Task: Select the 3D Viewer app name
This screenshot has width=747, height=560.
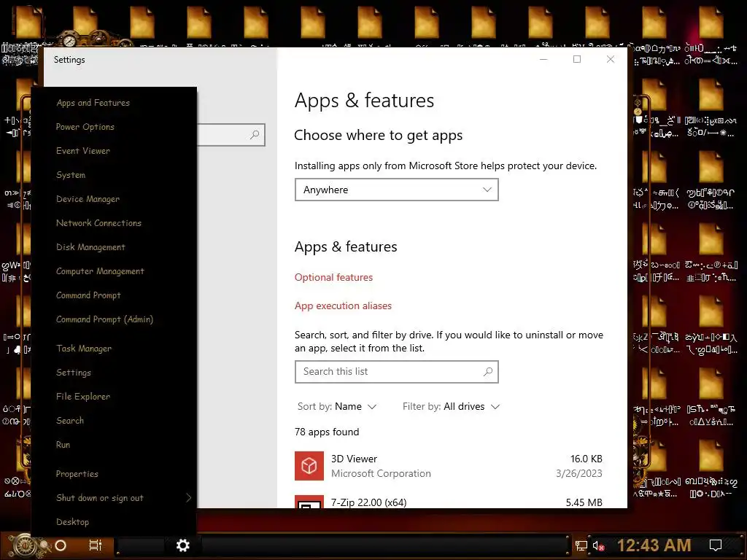Action: click(x=354, y=459)
